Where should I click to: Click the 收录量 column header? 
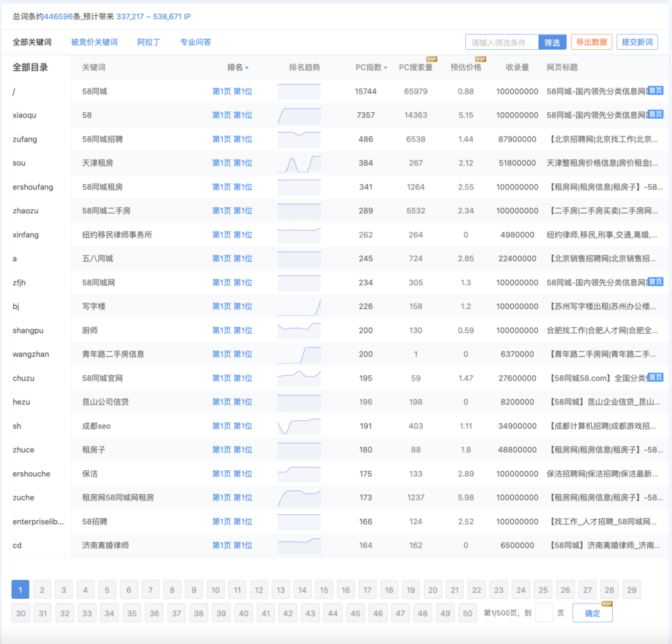click(517, 68)
